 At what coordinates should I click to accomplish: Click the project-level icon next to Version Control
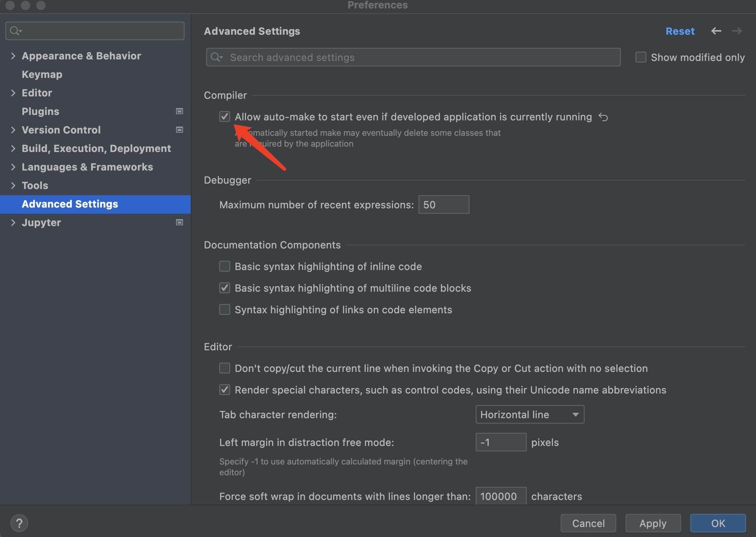[180, 130]
